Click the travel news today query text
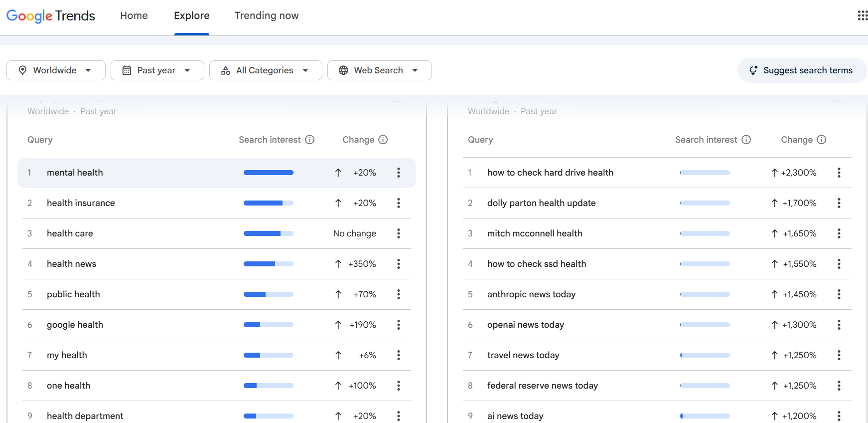The height and width of the screenshot is (423, 868). click(x=523, y=355)
